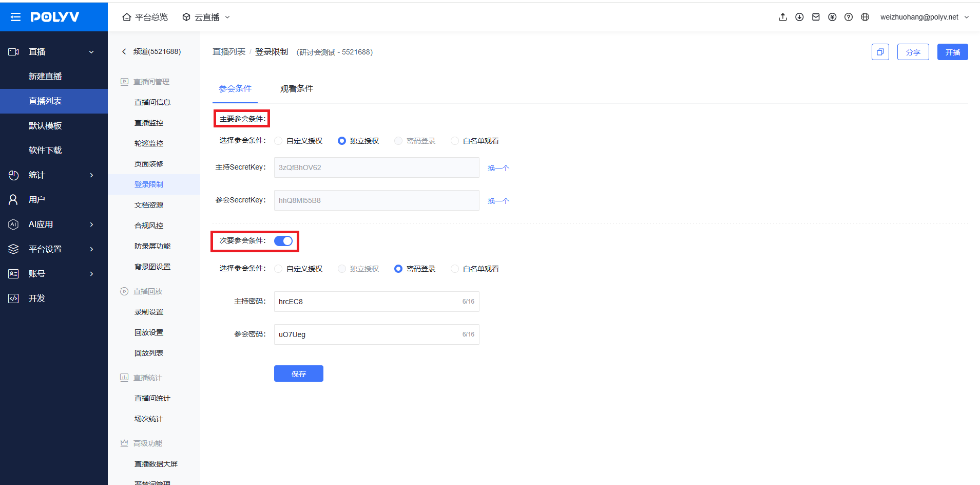
Task: Click the 主持密码 input field
Action: (x=377, y=302)
